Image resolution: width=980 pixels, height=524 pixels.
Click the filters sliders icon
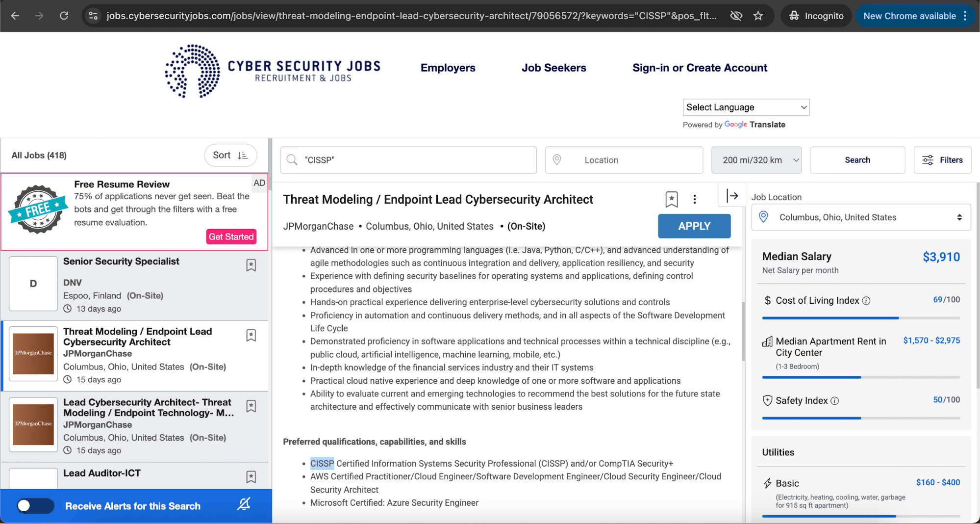pyautogui.click(x=928, y=160)
